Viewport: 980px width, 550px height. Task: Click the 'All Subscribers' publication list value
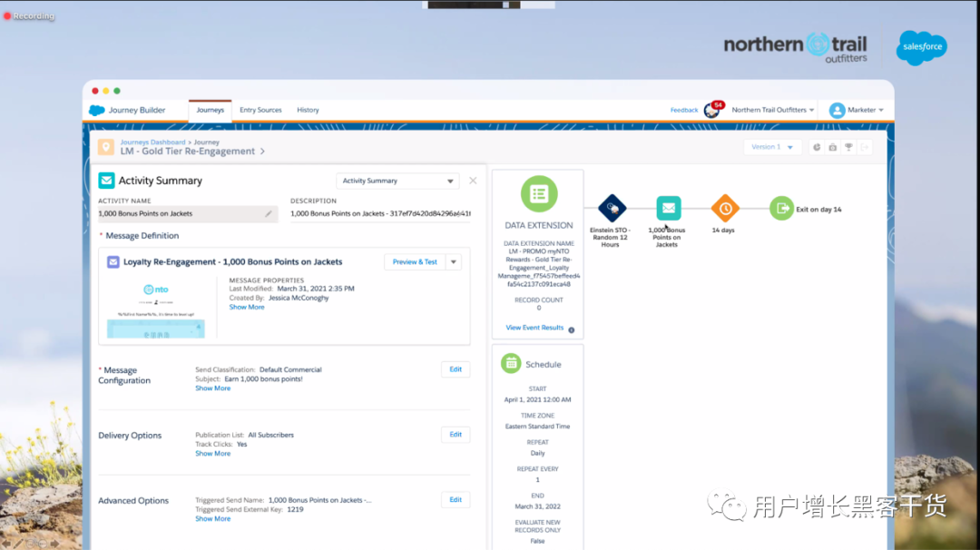click(x=270, y=435)
